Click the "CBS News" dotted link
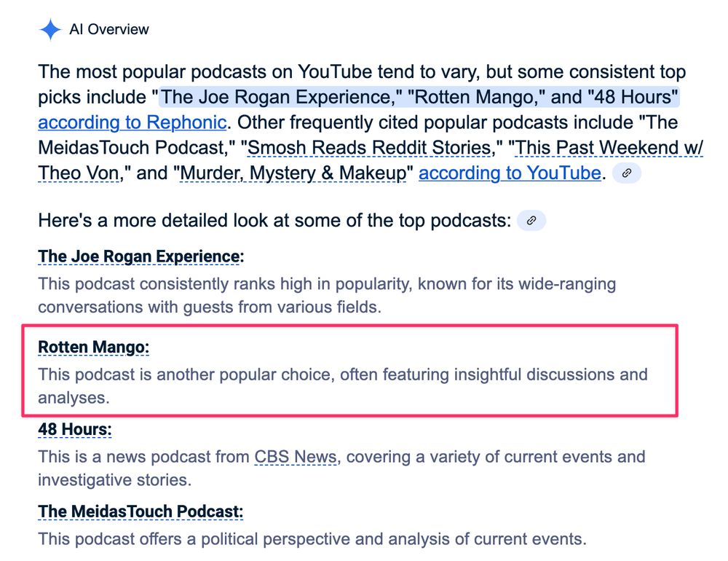This screenshot has width=728, height=561. point(296,457)
